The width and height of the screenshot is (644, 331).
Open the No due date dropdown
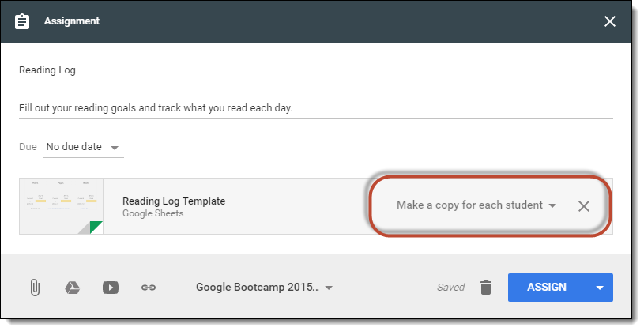84,147
